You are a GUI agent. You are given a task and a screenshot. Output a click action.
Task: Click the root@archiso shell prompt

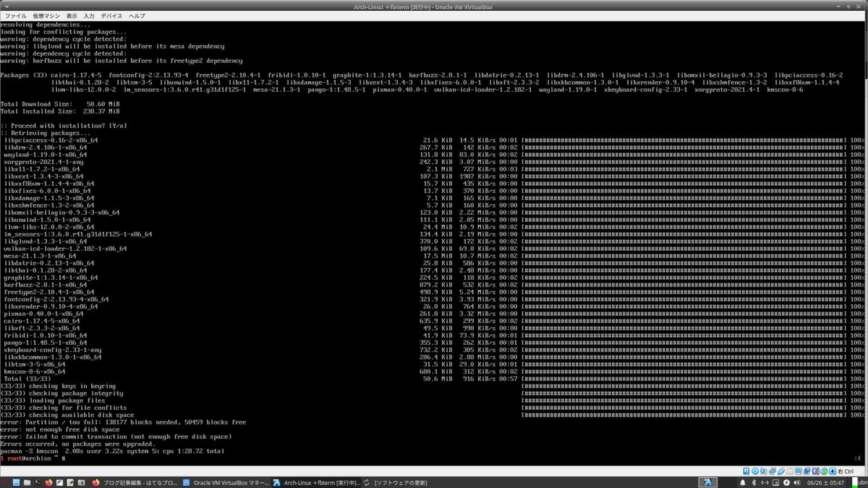(x=33, y=458)
